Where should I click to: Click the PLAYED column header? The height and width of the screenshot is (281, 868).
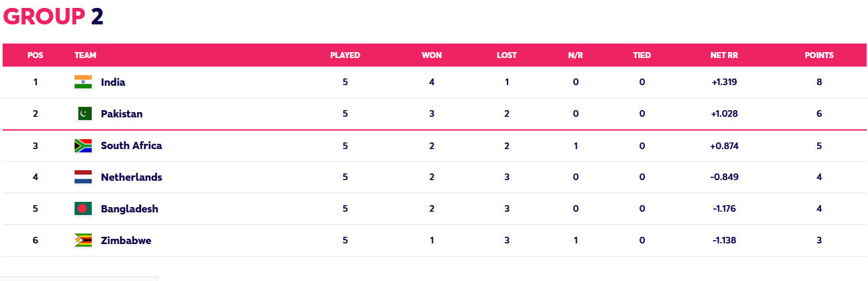click(x=345, y=55)
